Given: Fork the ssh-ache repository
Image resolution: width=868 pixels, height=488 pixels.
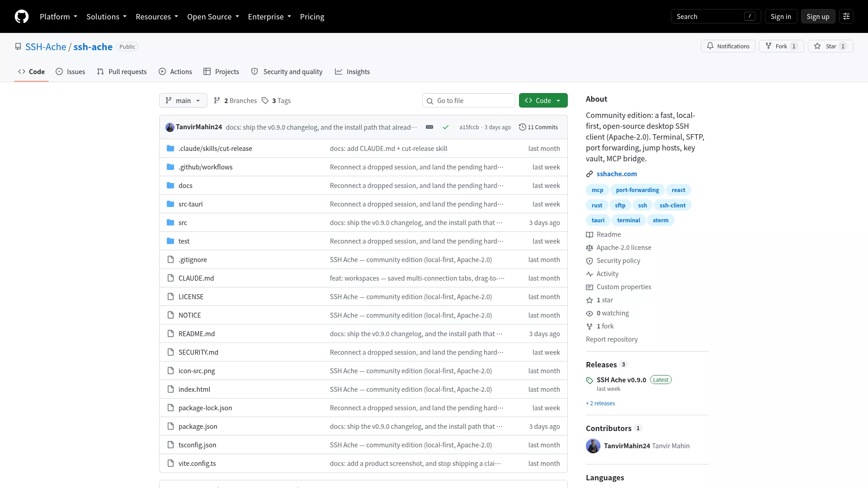Looking at the screenshot, I should coord(781,46).
